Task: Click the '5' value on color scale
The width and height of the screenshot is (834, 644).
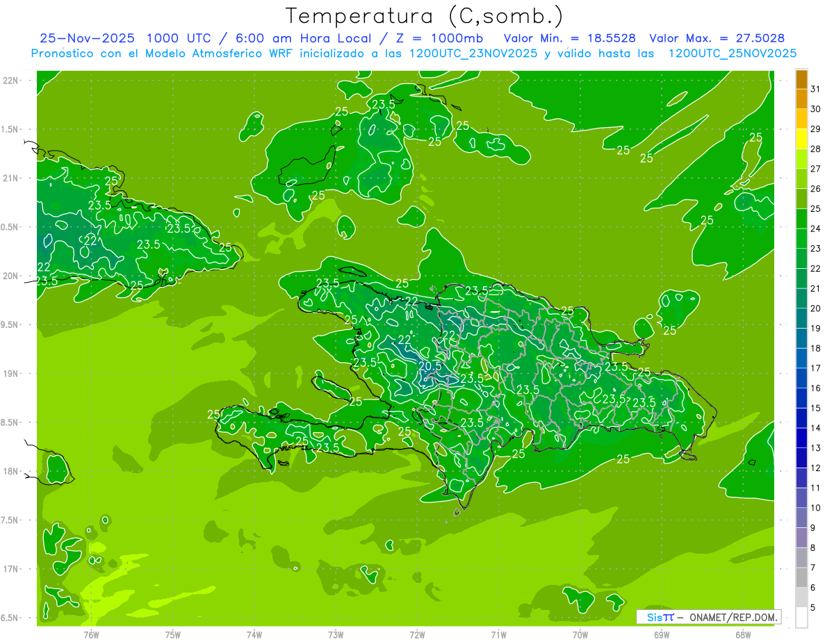Action: 813,608
